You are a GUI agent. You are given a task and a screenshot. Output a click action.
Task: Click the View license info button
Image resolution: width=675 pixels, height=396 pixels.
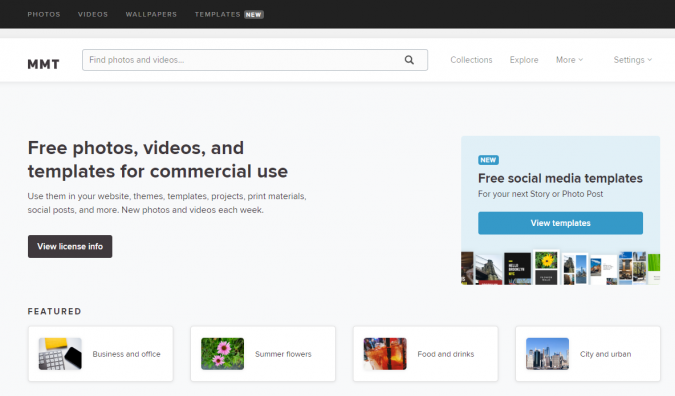(70, 246)
